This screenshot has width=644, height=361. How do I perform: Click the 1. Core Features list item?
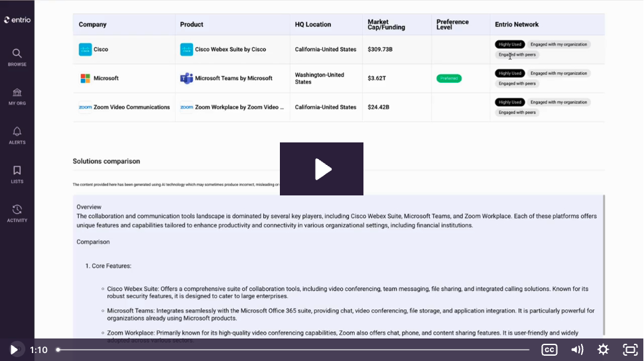108,266
